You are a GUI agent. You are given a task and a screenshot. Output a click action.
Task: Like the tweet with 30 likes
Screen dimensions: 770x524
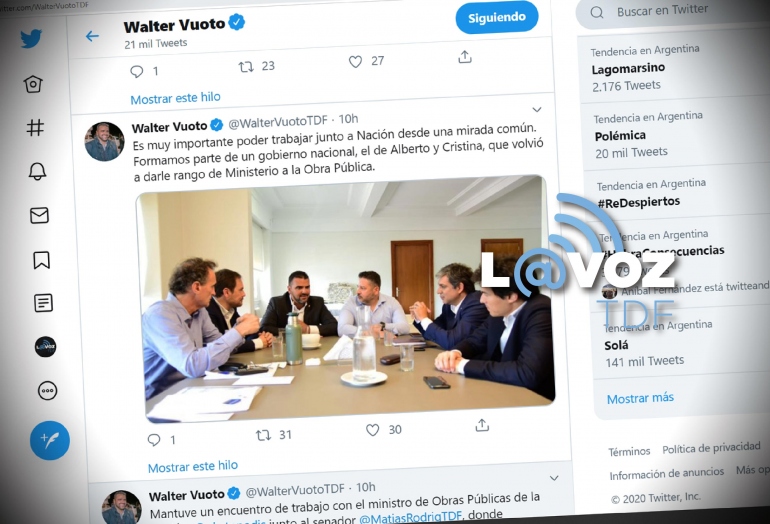[x=373, y=430]
